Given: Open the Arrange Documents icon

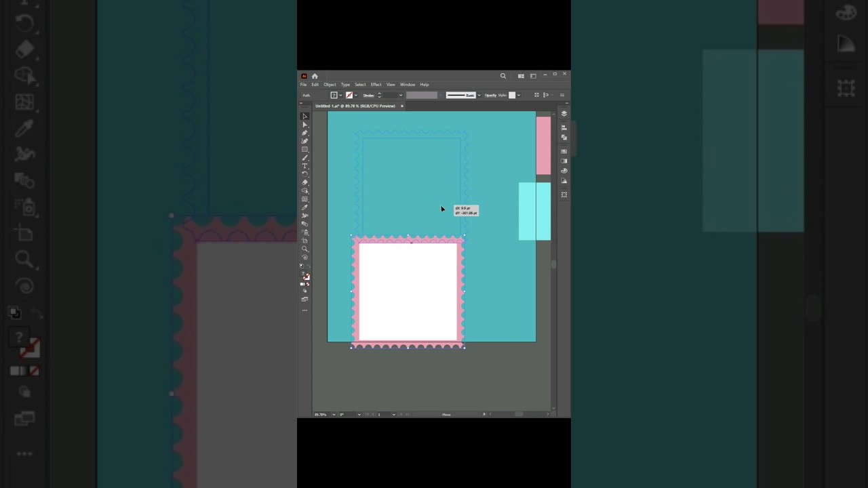Looking at the screenshot, I should pyautogui.click(x=521, y=76).
